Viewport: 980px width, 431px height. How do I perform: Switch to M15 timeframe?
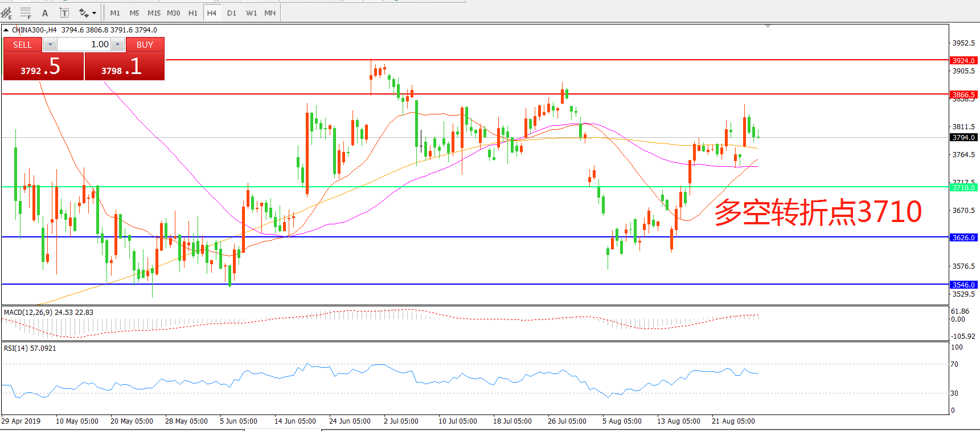tap(154, 13)
